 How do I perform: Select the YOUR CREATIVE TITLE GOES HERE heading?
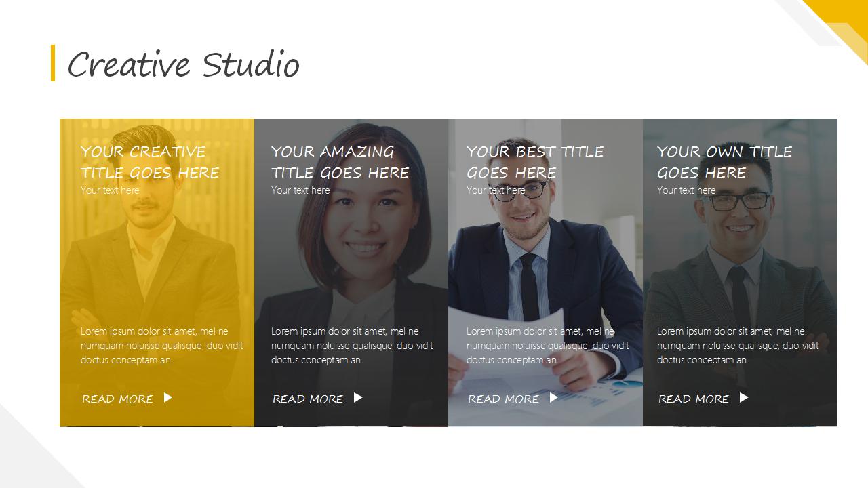pyautogui.click(x=150, y=162)
